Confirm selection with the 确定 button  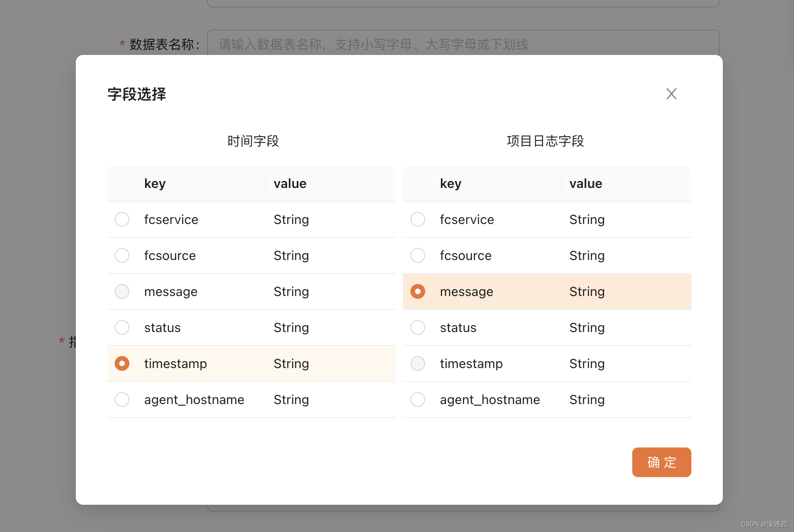coord(661,462)
